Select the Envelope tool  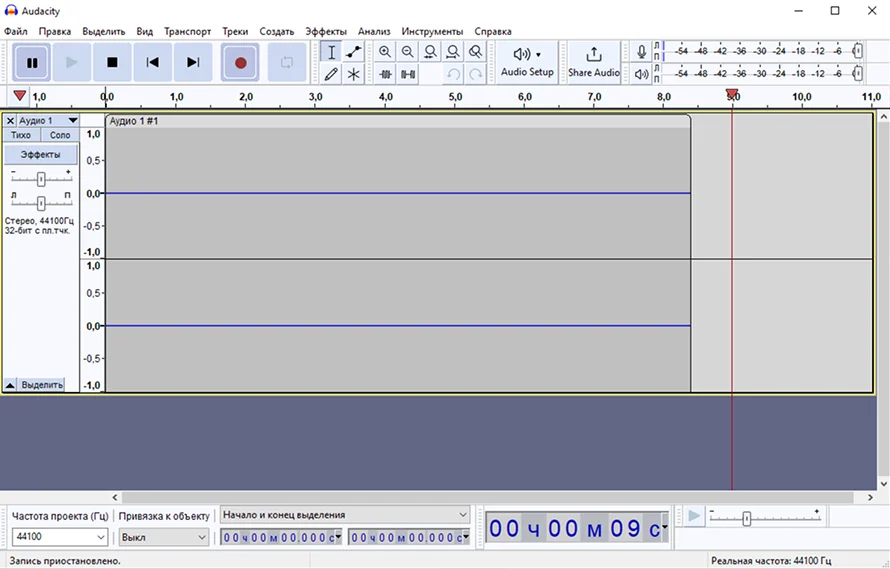(x=354, y=52)
